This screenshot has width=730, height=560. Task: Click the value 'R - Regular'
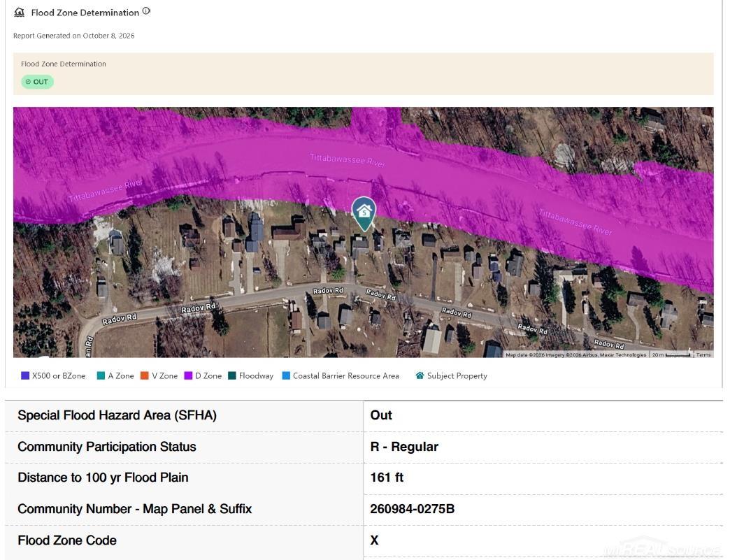[x=404, y=447]
